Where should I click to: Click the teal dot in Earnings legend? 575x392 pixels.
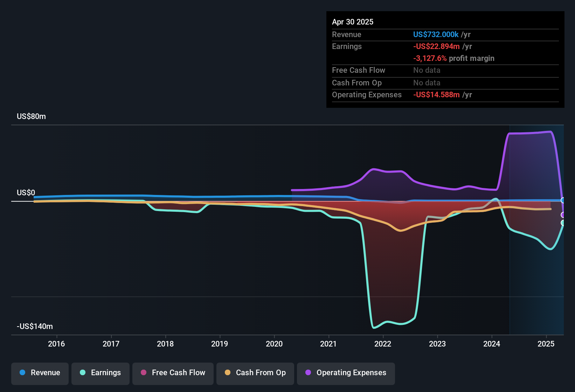(83, 372)
